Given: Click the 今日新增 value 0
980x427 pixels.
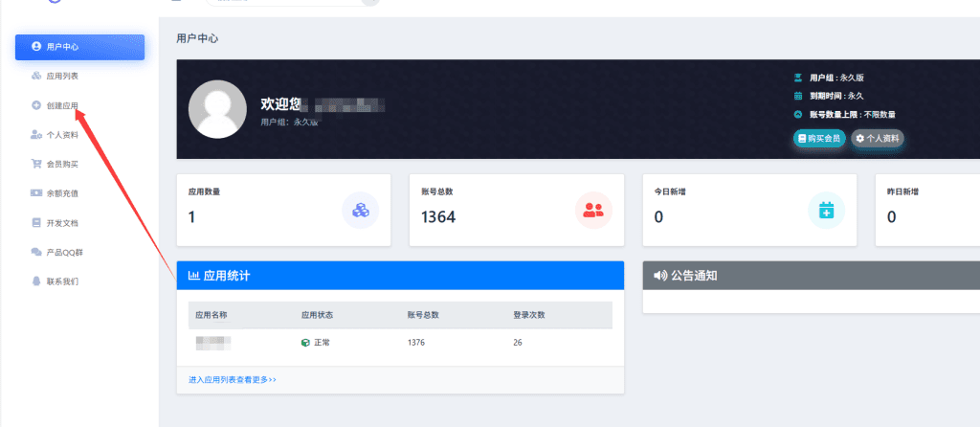Looking at the screenshot, I should 658,217.
